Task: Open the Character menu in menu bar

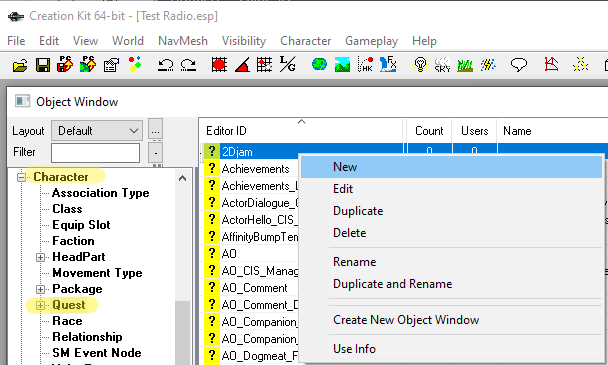Action: point(306,41)
